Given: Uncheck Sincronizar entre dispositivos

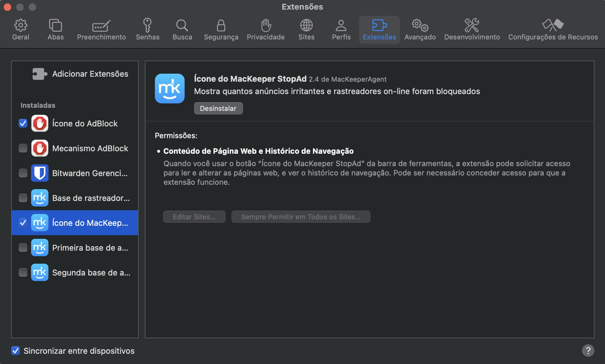Looking at the screenshot, I should (x=15, y=351).
